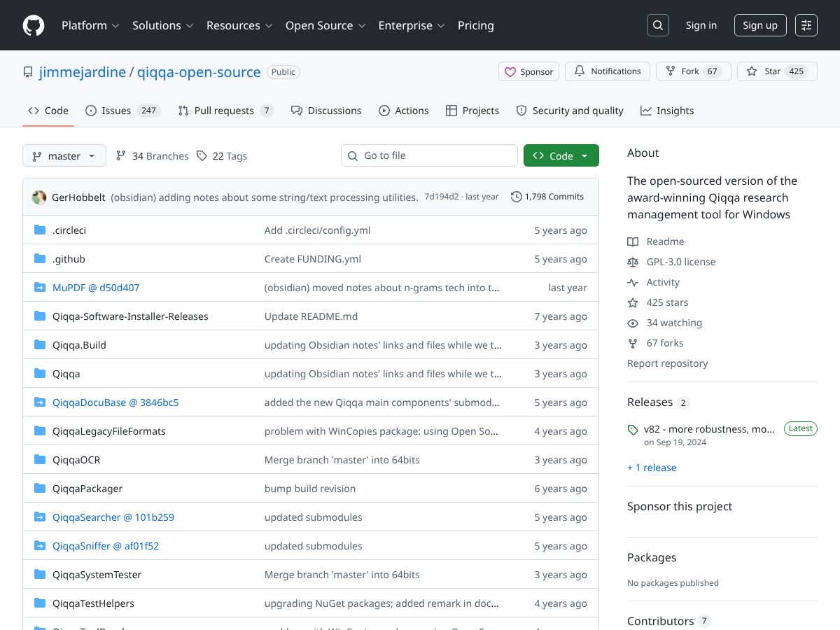Viewport: 840px width, 630px height.
Task: Expand the Solutions menu
Action: [163, 25]
